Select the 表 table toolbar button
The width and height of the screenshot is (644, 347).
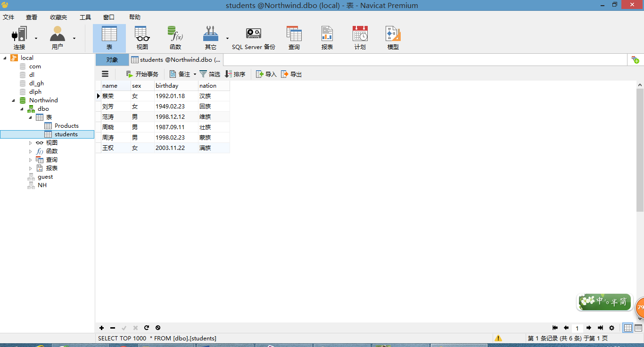pos(109,38)
